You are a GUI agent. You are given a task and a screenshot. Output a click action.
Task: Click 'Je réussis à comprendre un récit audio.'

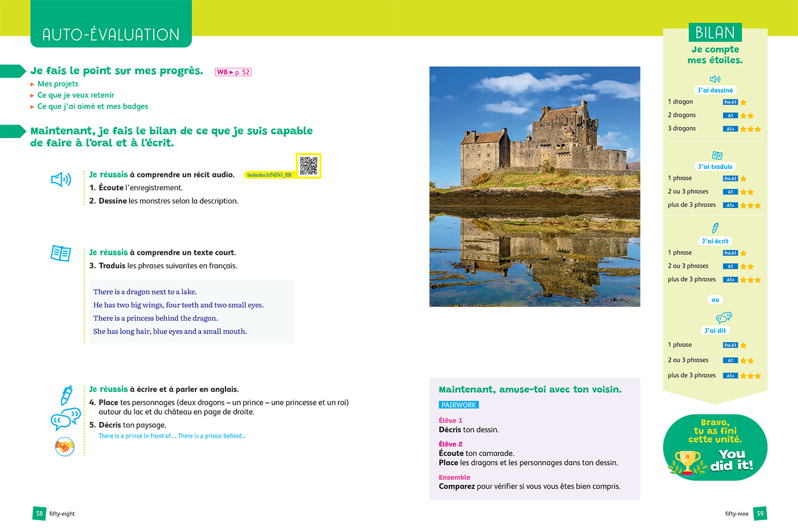[162, 175]
